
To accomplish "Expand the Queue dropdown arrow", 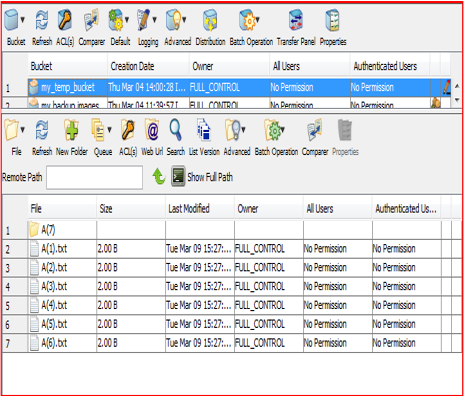I will (x=109, y=129).
